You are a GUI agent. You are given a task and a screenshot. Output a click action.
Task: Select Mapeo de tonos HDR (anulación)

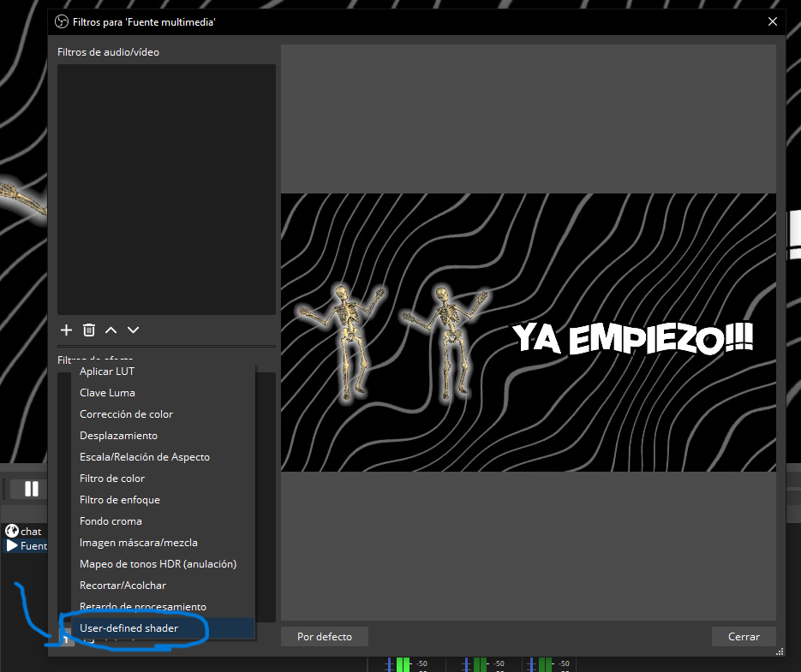click(x=163, y=564)
